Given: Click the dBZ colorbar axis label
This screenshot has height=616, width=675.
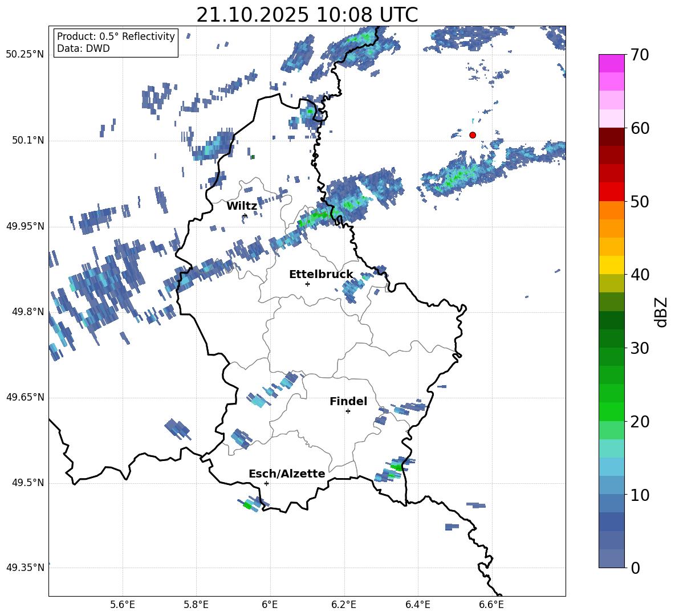Looking at the screenshot, I should (661, 312).
